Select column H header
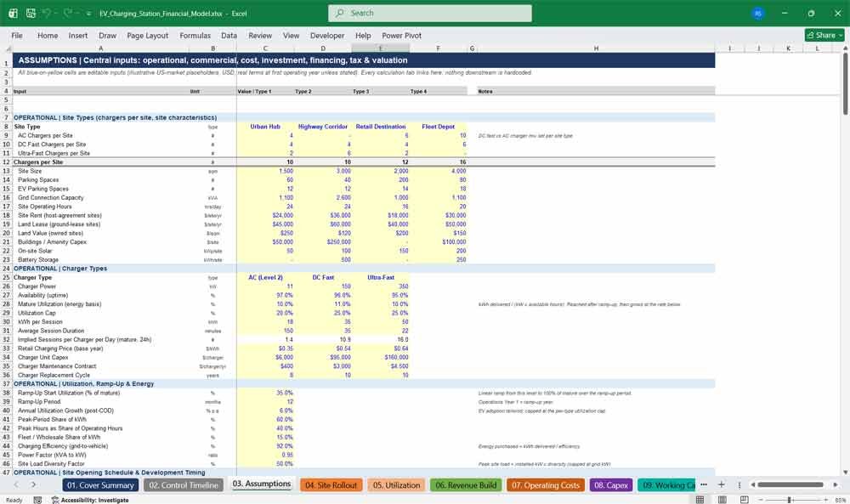Image resolution: width=850 pixels, height=504 pixels. [x=596, y=48]
